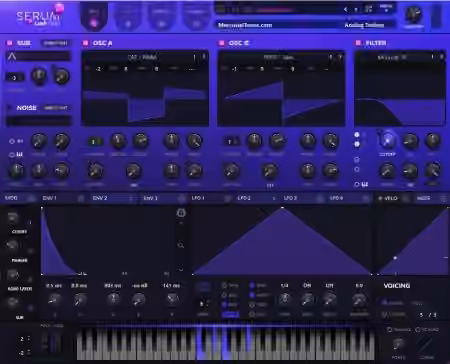The width and height of the screenshot is (450, 364).
Task: Select the LFO 3 tab
Action: coord(290,198)
